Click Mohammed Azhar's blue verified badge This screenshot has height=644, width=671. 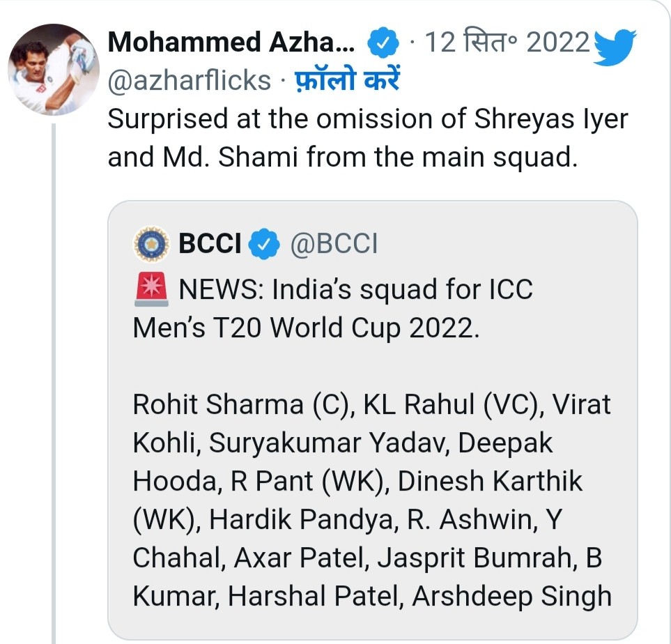click(382, 45)
